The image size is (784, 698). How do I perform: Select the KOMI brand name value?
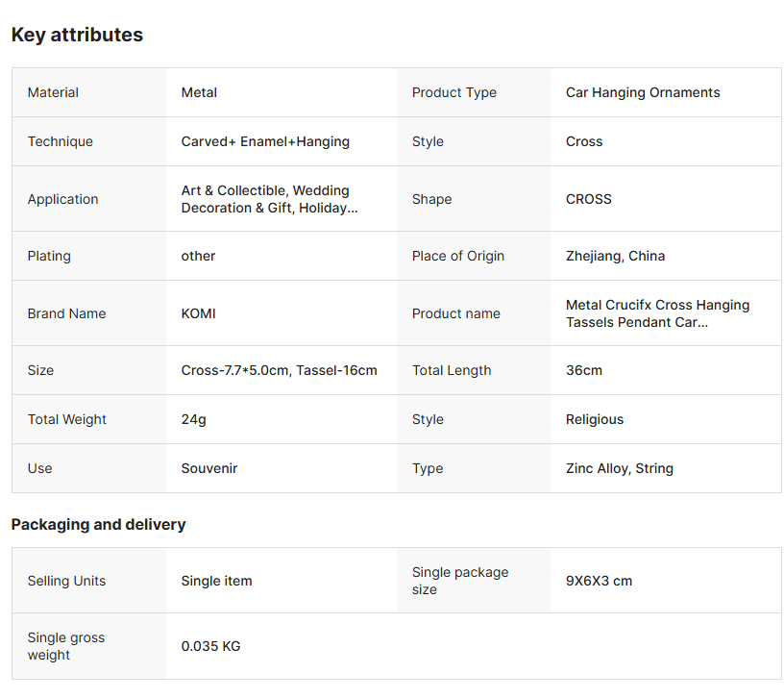198,313
